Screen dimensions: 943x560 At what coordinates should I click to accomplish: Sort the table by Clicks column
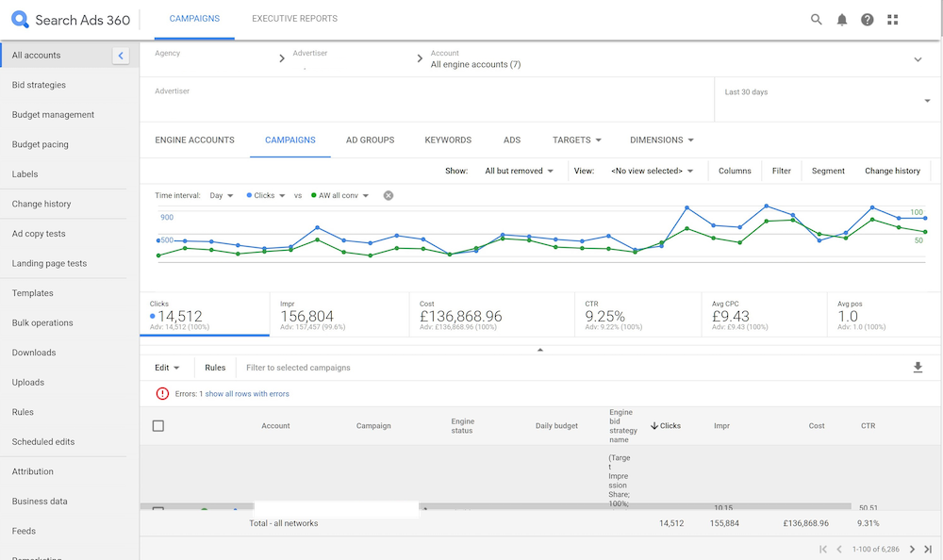click(x=666, y=426)
